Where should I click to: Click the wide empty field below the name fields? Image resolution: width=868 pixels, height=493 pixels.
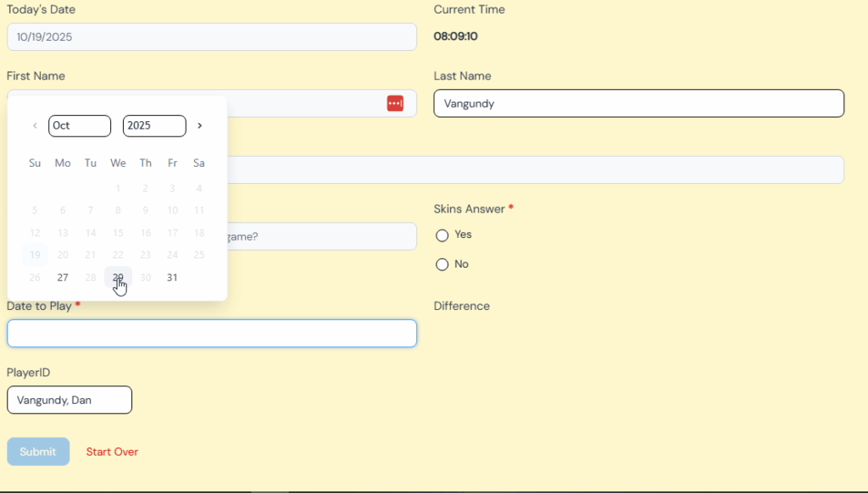coord(534,169)
